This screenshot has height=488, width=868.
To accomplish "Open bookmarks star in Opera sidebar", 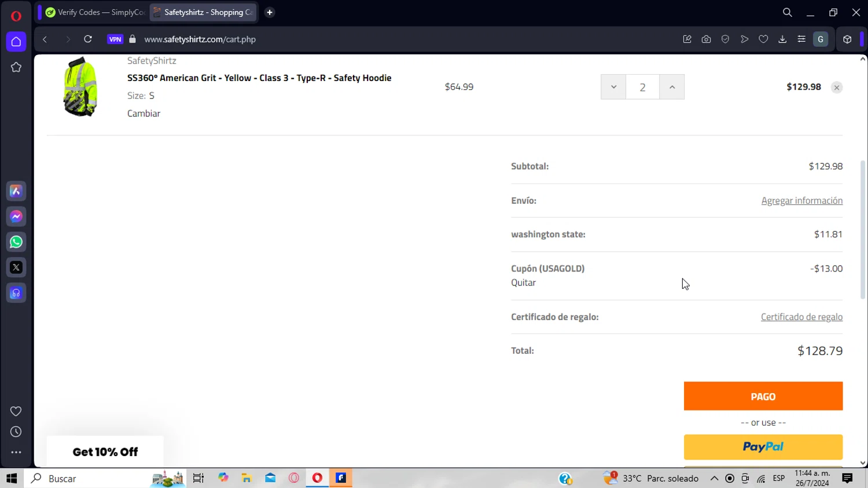I will point(16,68).
